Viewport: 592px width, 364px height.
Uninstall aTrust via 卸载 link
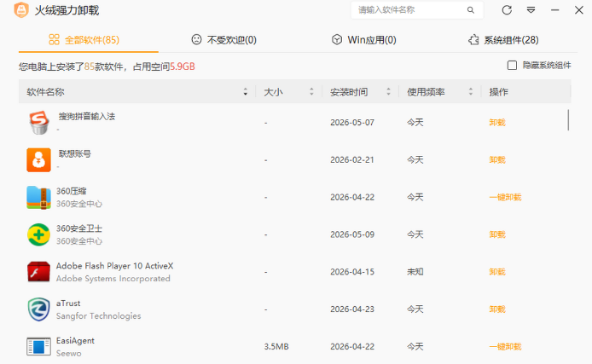coord(497,309)
